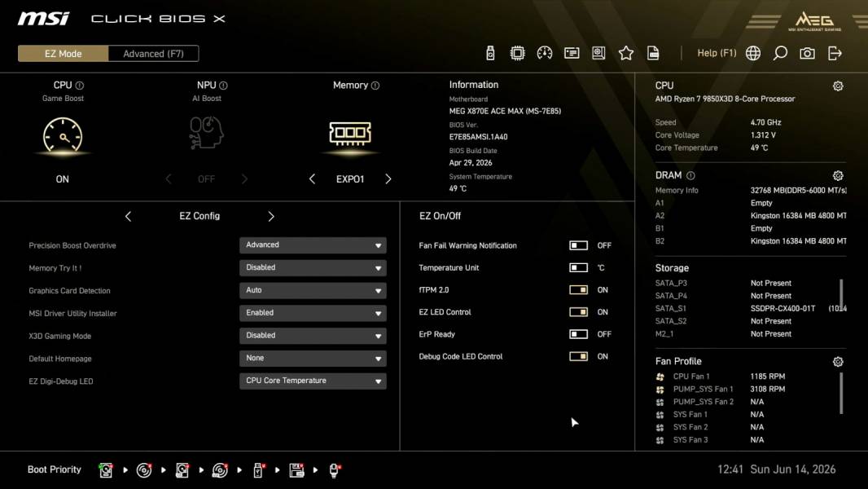Click info icon next to CPU heading
The image size is (868, 489).
[80, 86]
